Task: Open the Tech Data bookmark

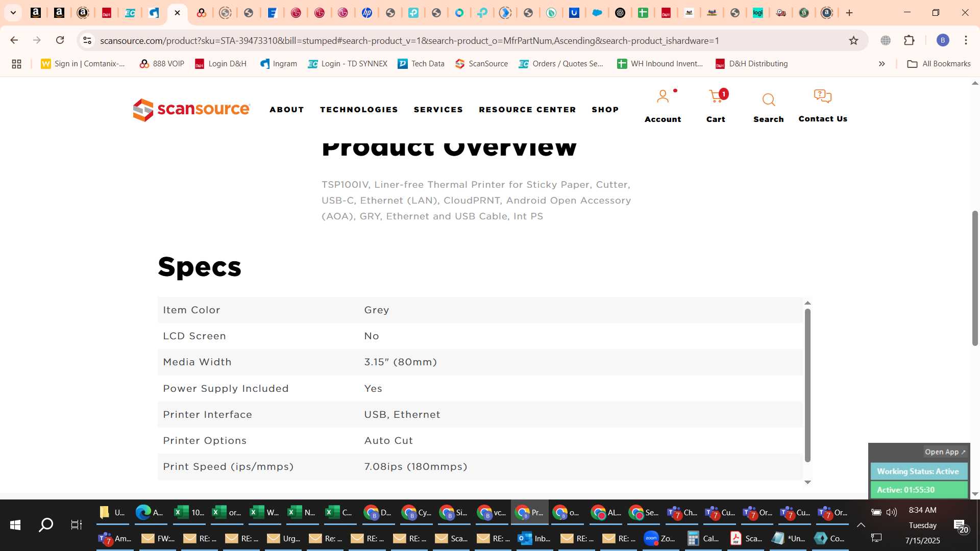Action: coord(421,64)
